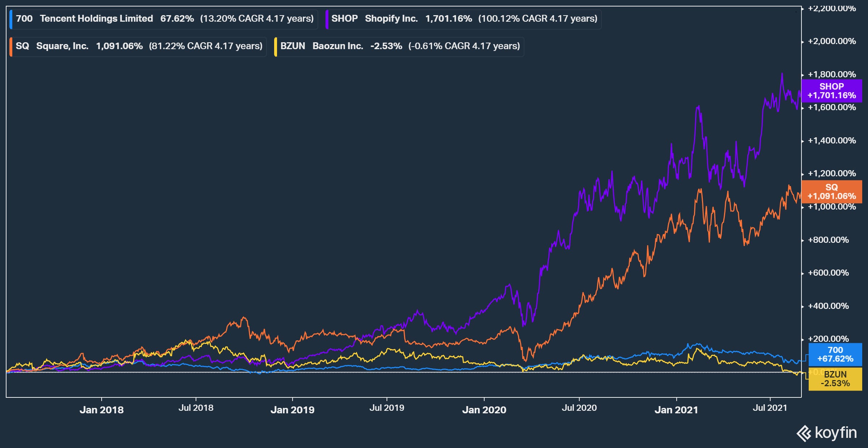Click the Jul 2021 axis label

point(770,408)
